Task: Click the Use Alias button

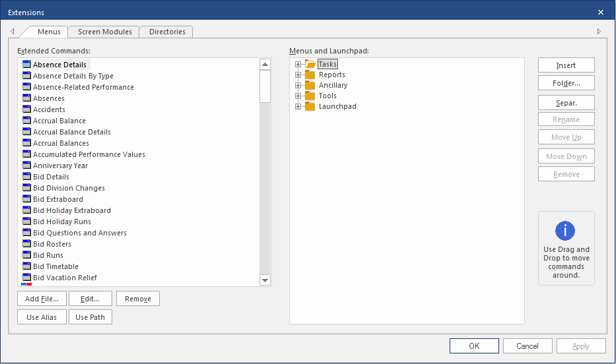Action: (42, 317)
